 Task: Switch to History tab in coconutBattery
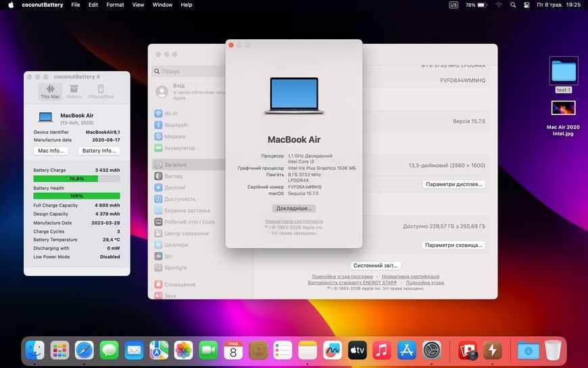(x=74, y=91)
